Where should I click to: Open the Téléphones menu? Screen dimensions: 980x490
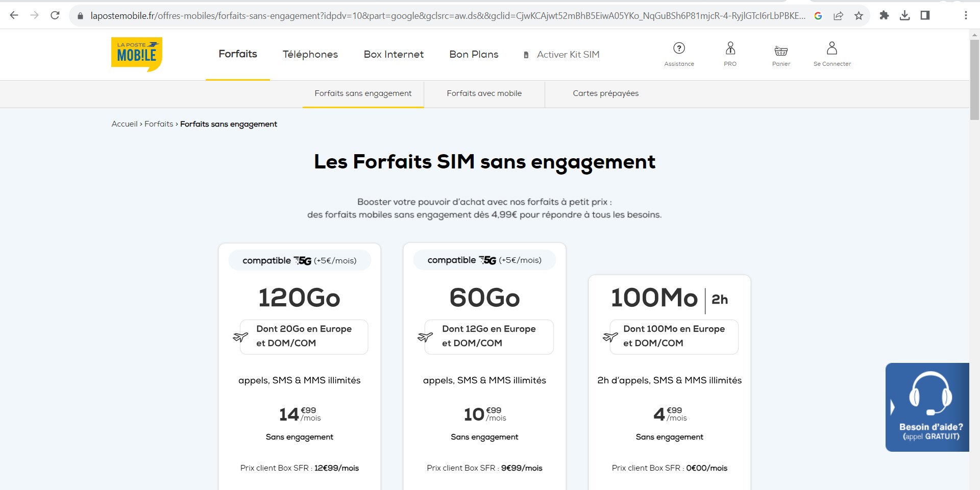click(310, 55)
